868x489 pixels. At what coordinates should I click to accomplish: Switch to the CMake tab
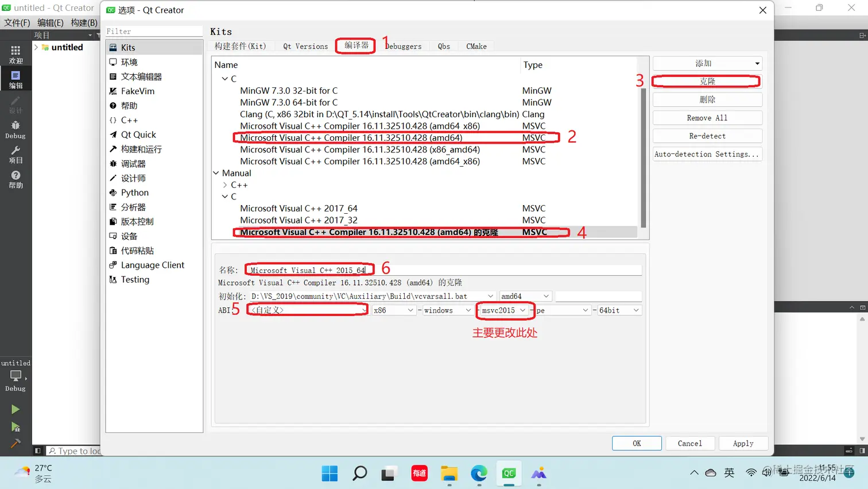[476, 46]
